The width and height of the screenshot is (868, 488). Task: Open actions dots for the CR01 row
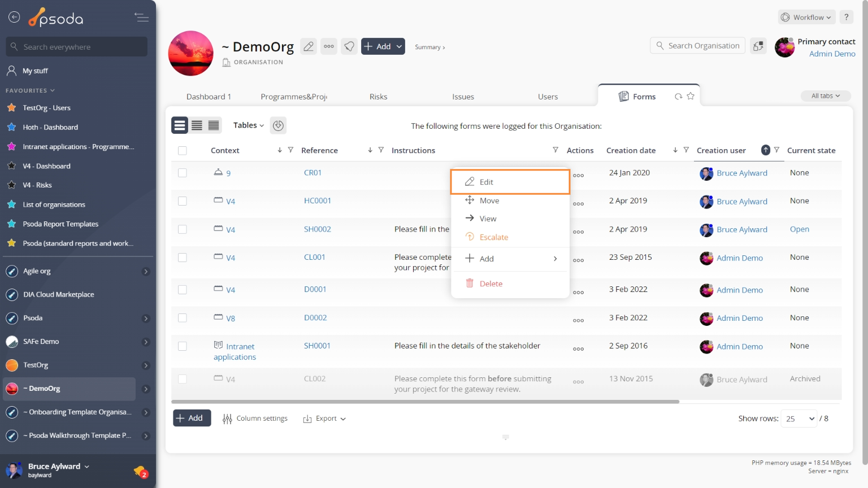point(578,176)
